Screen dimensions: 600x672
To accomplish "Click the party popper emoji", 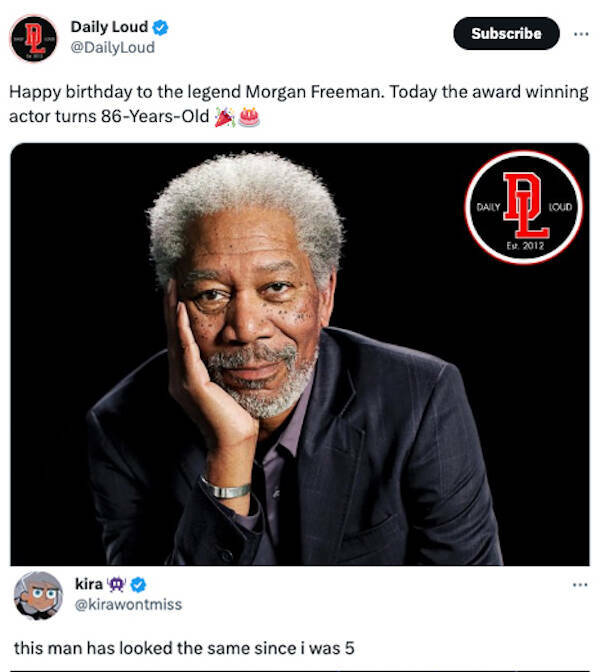I will pyautogui.click(x=224, y=116).
